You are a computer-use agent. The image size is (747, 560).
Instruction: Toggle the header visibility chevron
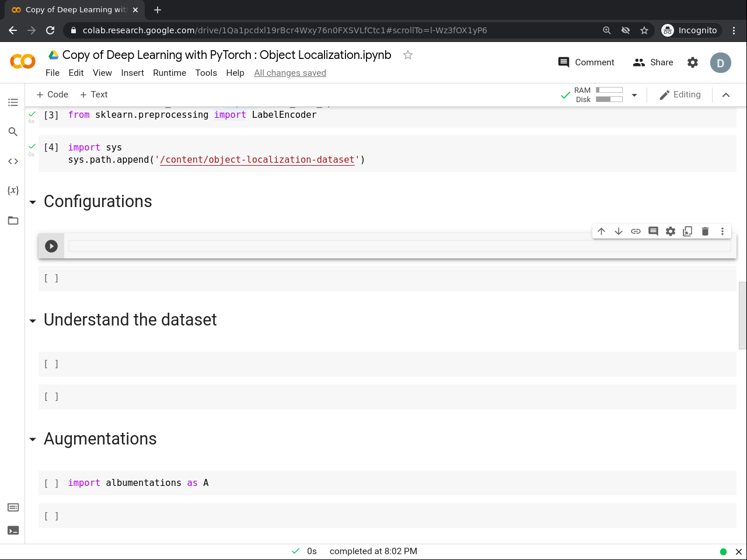coord(726,95)
